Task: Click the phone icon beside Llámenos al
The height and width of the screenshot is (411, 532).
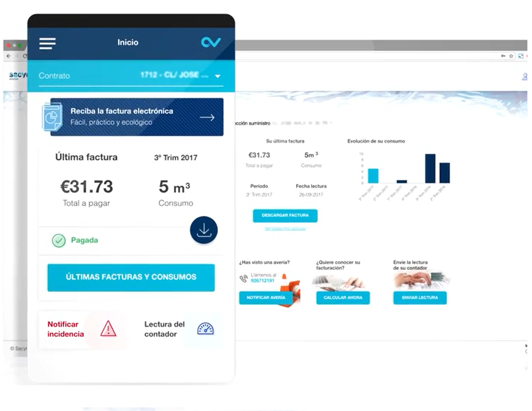Action: [x=244, y=278]
